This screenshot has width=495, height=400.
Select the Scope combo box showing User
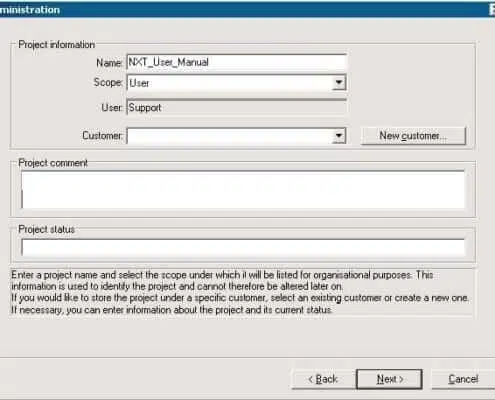pos(236,83)
